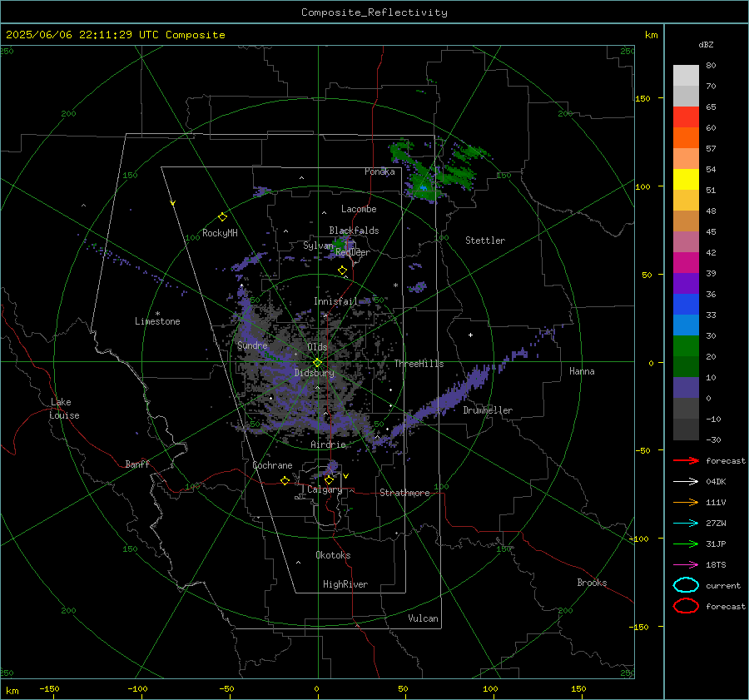Click the Banff label

point(137,464)
